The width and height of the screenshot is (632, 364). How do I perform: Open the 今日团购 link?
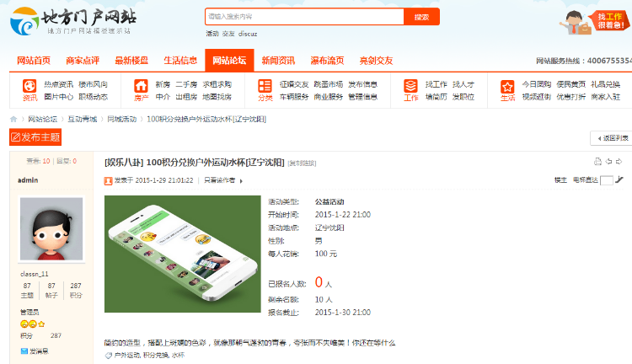(537, 84)
